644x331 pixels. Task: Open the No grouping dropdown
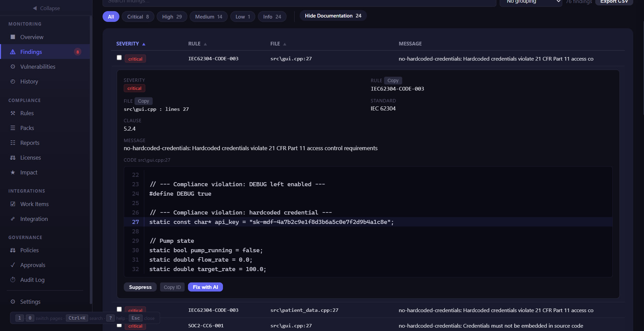[x=531, y=2]
